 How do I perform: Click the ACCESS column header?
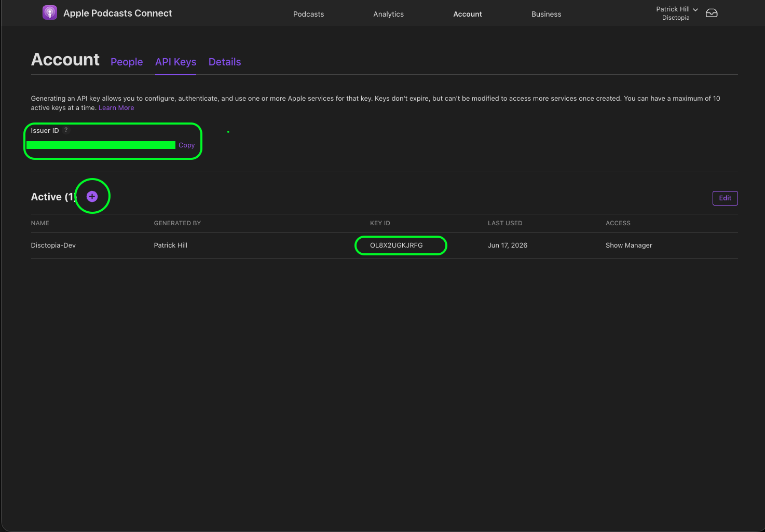618,223
